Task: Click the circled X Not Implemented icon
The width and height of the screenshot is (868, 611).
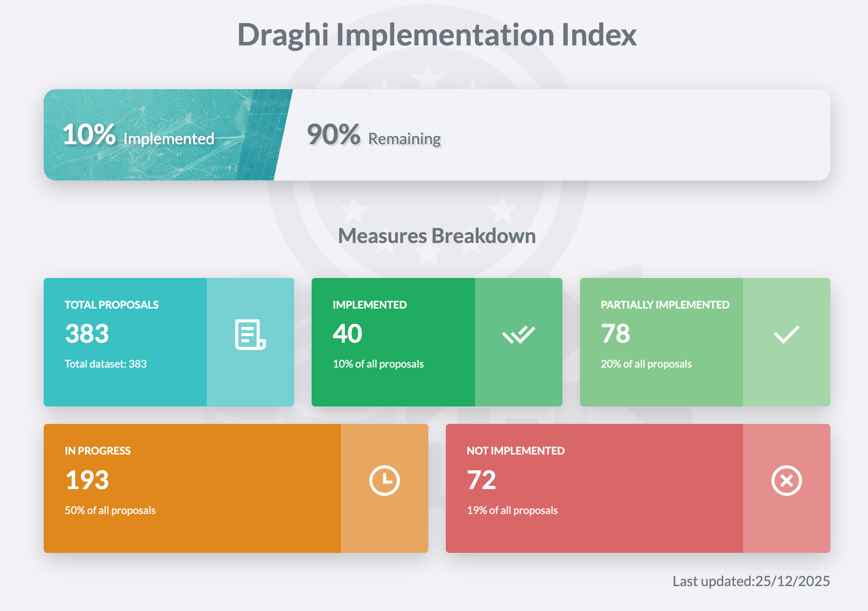Action: pyautogui.click(x=786, y=480)
